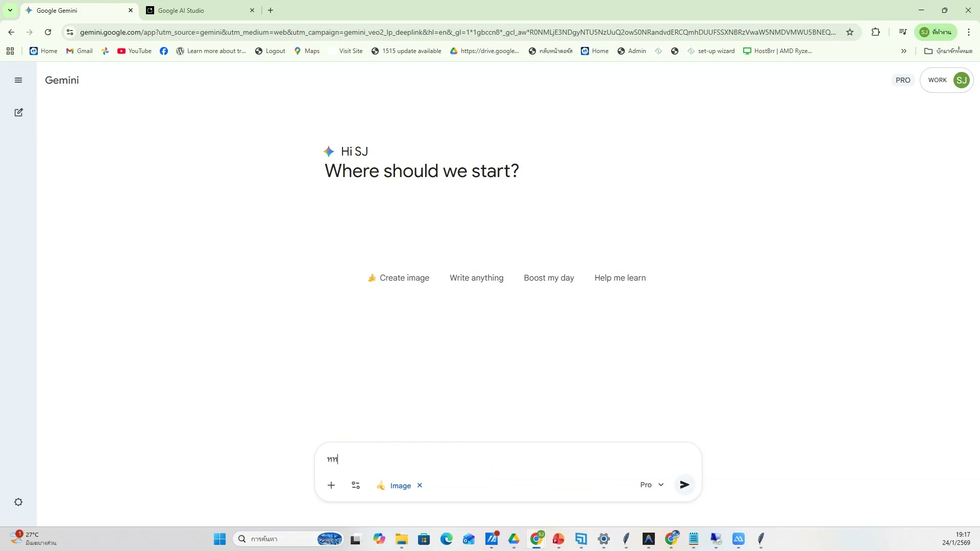Toggle the Image tool chip
Image resolution: width=980 pixels, height=551 pixels.
pyautogui.click(x=395, y=486)
